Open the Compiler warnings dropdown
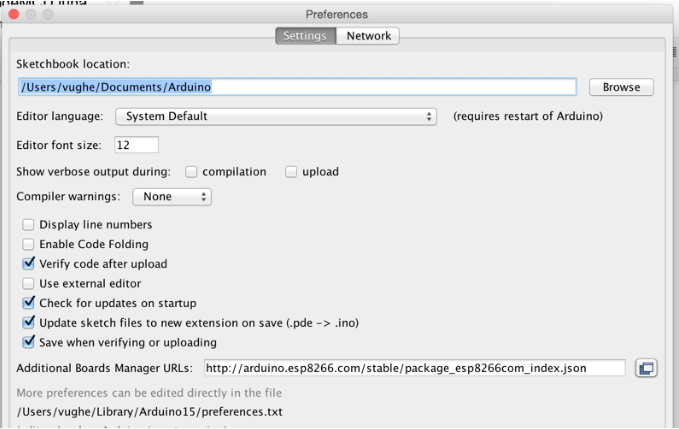This screenshot has width=679, height=429. click(172, 197)
